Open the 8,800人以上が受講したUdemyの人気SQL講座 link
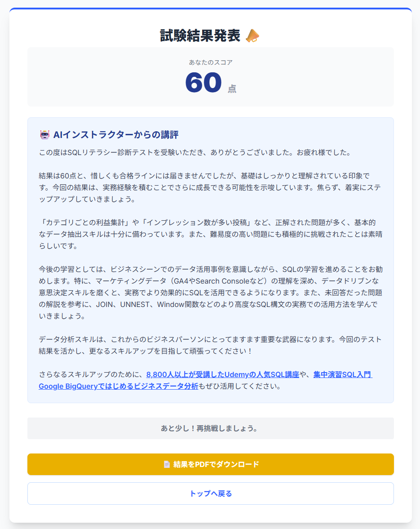This screenshot has width=420, height=529. point(223,374)
